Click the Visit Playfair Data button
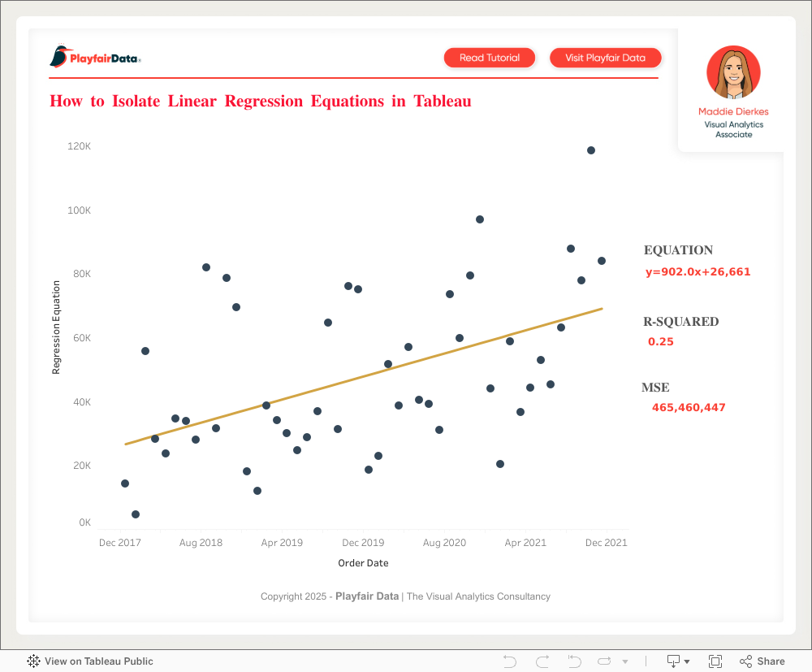This screenshot has height=672, width=812. [605, 58]
